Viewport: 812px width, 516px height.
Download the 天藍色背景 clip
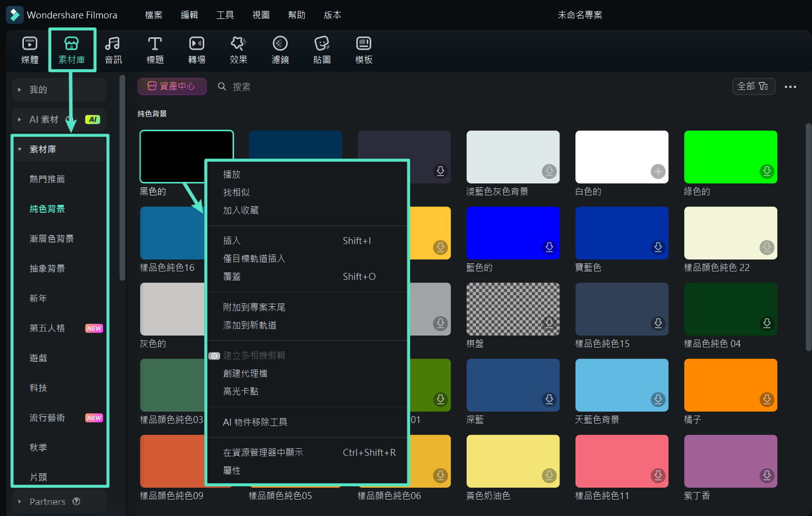(x=658, y=400)
